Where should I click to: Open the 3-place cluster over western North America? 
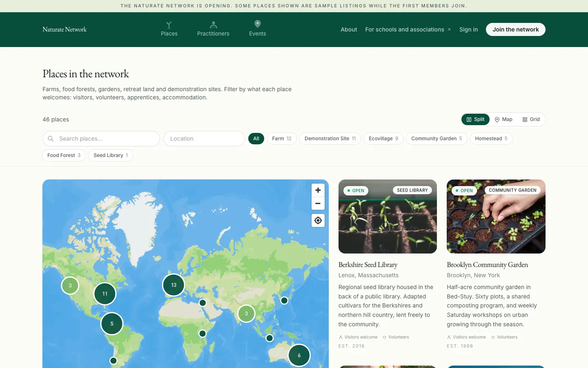tap(70, 285)
